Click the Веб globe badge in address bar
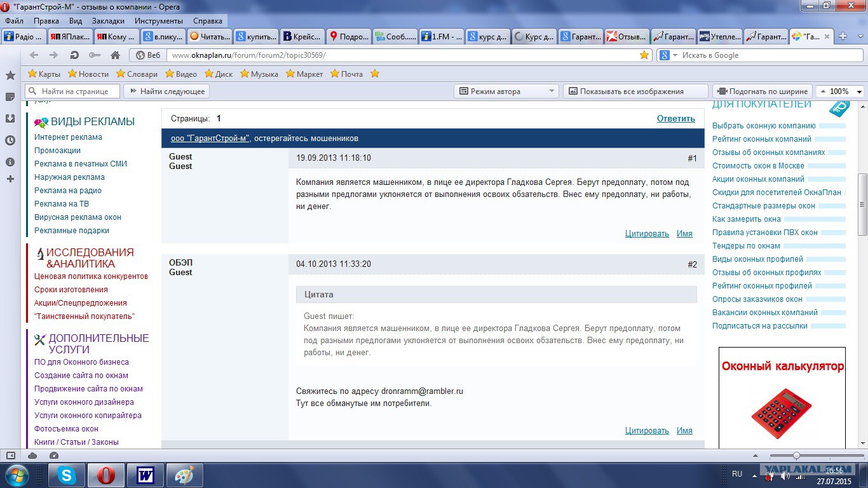 click(147, 55)
